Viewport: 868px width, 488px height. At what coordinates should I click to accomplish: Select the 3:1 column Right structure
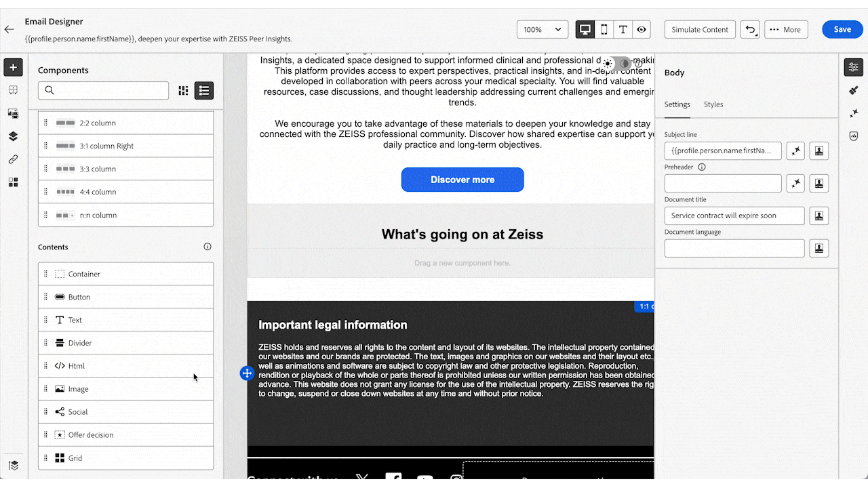coord(125,146)
